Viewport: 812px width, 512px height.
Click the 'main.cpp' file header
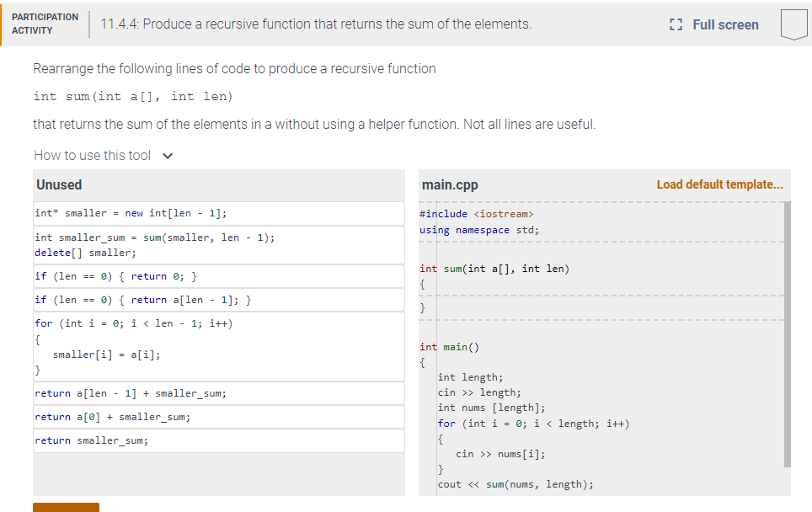pos(450,184)
